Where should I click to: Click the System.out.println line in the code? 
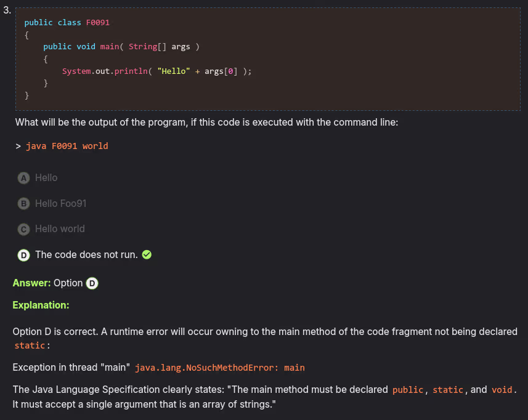point(156,71)
